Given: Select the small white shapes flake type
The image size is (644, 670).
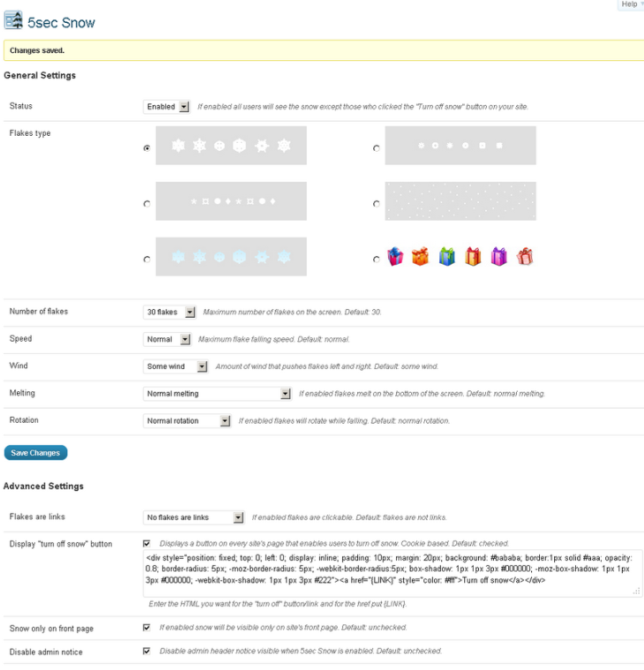Looking at the screenshot, I should tap(376, 148).
